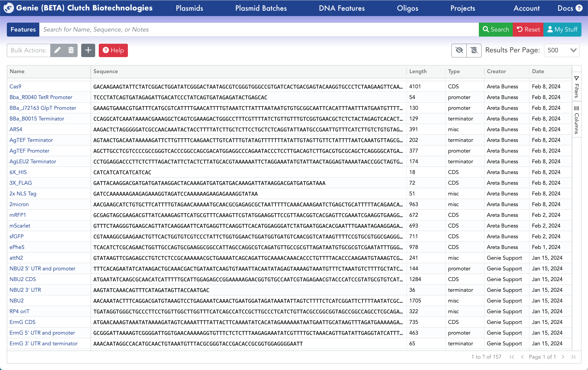Click the My Stuff button
The width and height of the screenshot is (588, 370).
click(562, 29)
